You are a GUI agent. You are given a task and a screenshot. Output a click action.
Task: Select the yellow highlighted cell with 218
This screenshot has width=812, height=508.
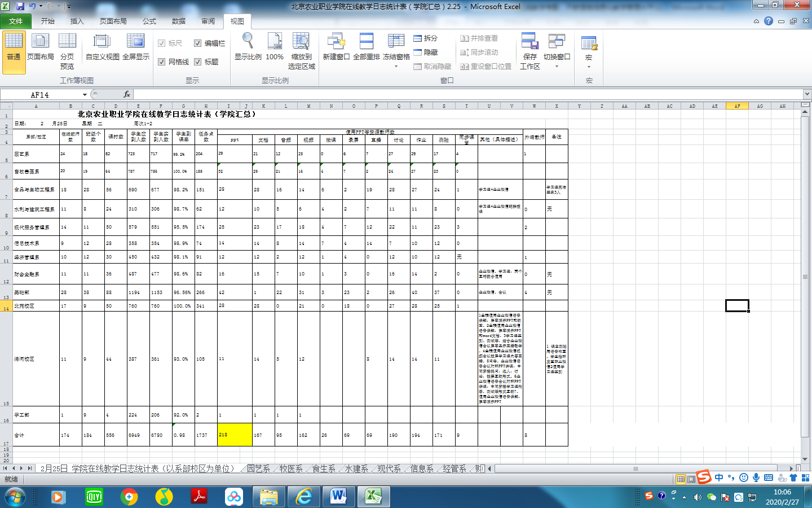(235, 435)
